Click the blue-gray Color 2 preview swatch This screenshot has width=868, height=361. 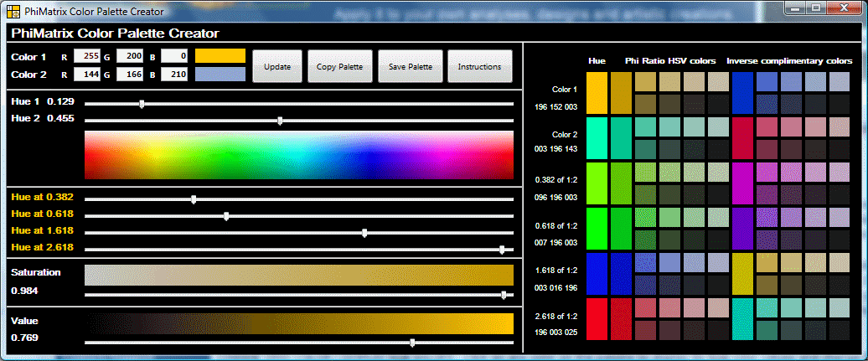pos(220,75)
